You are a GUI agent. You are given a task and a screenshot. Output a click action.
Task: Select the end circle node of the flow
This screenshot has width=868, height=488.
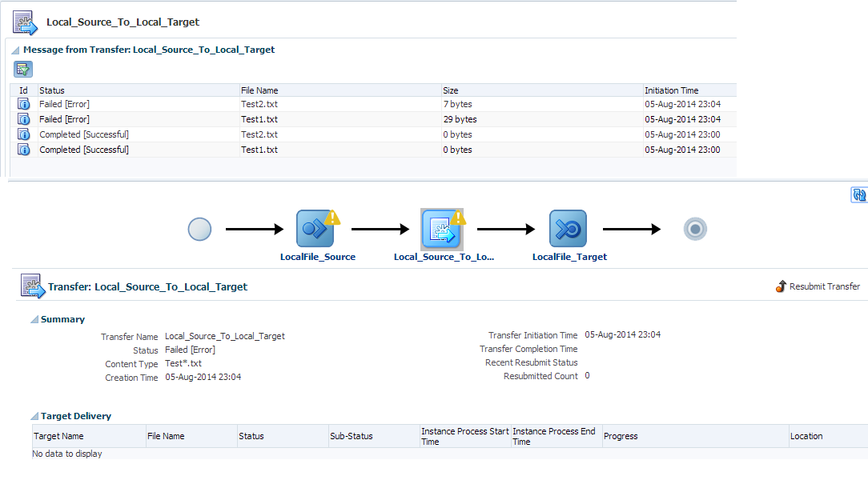(x=694, y=228)
